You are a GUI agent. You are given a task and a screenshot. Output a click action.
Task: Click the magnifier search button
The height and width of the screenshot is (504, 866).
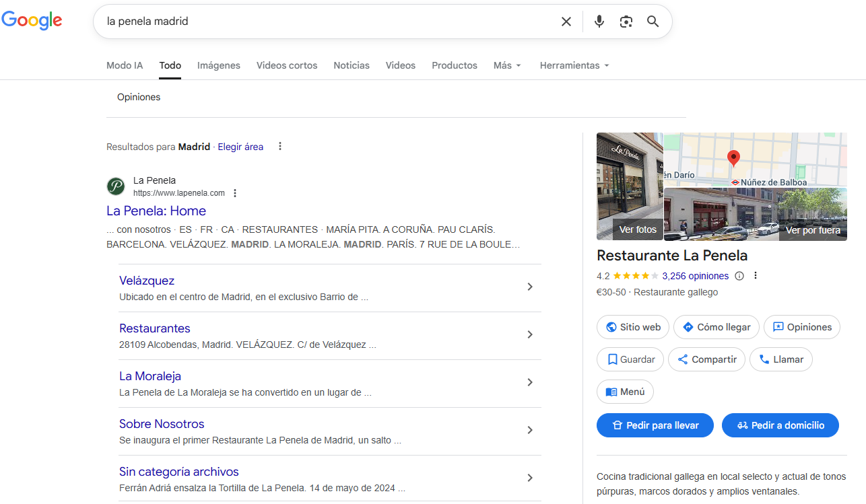(653, 22)
